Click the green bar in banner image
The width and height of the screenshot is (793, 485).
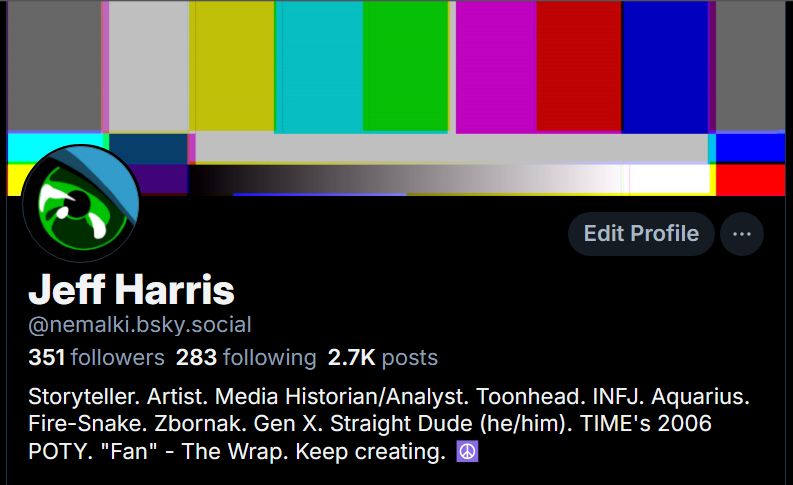[x=405, y=66]
